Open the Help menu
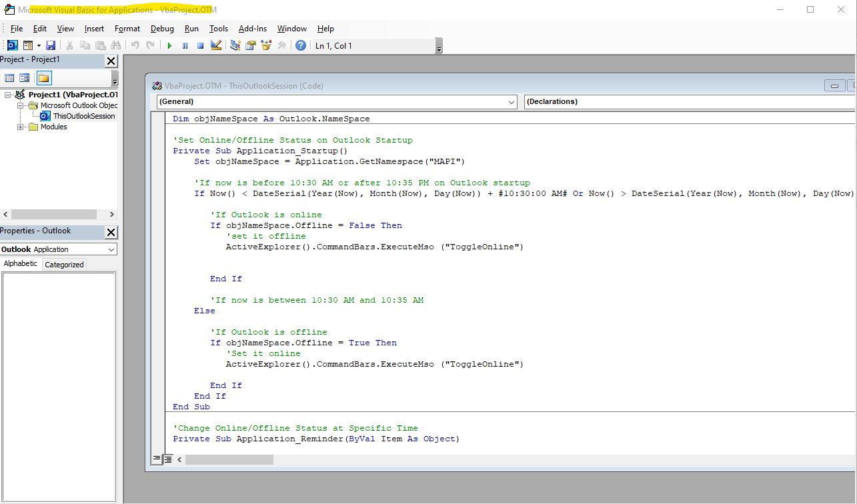 coord(325,29)
